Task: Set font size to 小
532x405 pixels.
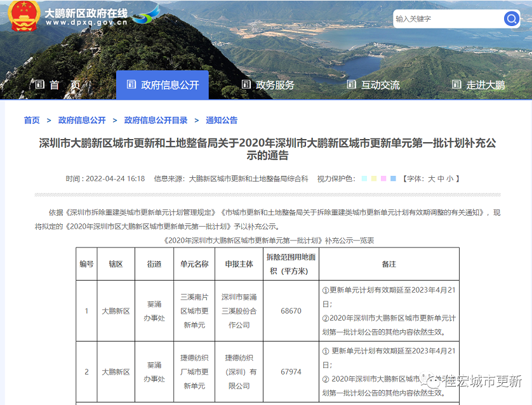Action: (449, 179)
